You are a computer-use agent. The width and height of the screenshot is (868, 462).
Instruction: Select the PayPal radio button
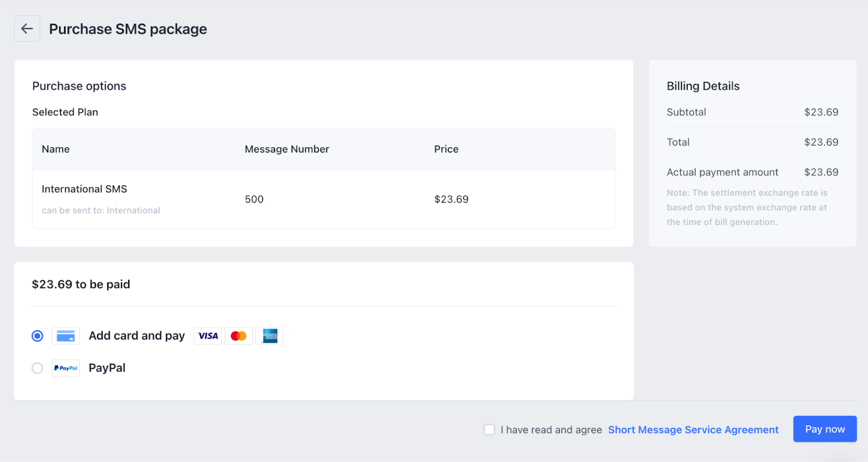tap(37, 368)
